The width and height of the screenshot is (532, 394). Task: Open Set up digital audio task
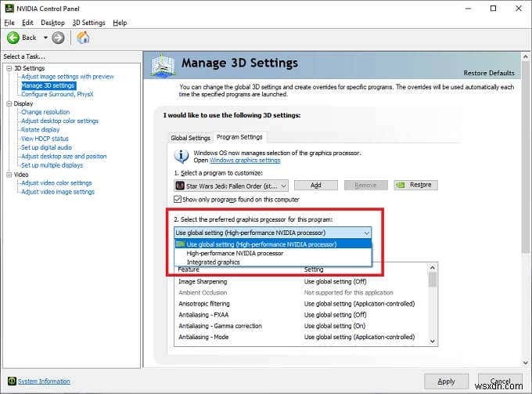pyautogui.click(x=46, y=147)
